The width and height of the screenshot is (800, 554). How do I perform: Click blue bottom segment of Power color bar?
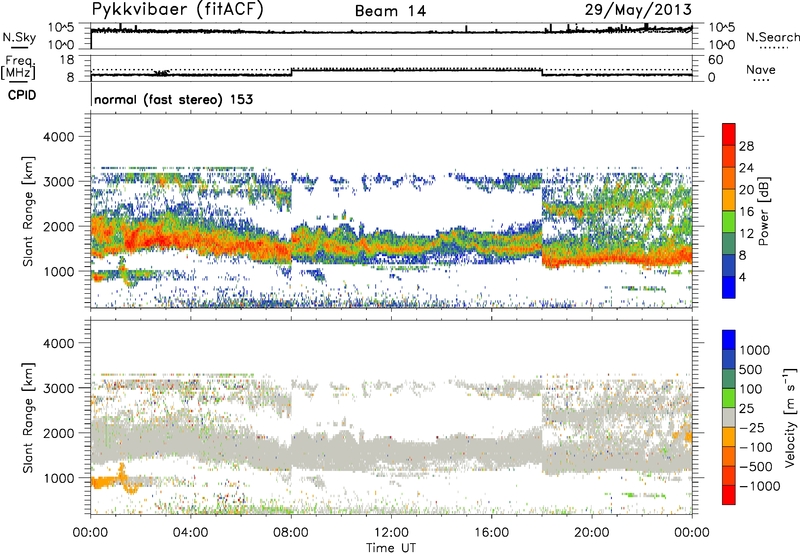(729, 287)
